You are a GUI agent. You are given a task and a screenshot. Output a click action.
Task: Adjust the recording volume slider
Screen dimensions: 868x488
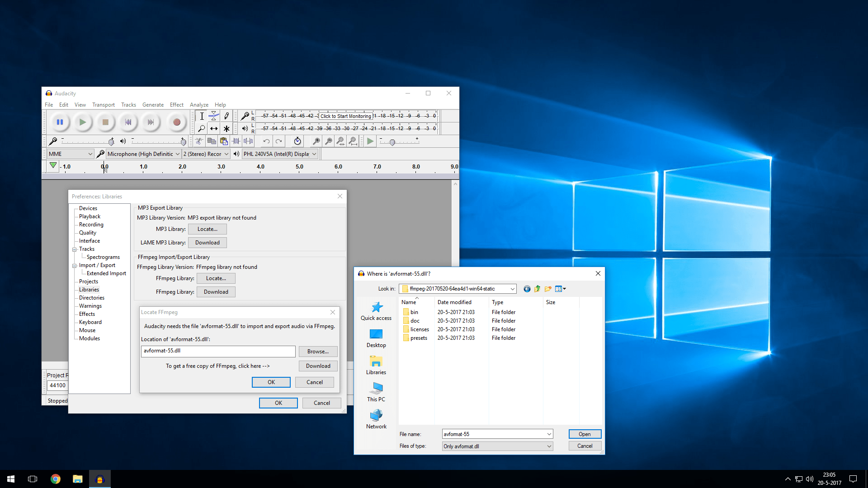tap(111, 141)
